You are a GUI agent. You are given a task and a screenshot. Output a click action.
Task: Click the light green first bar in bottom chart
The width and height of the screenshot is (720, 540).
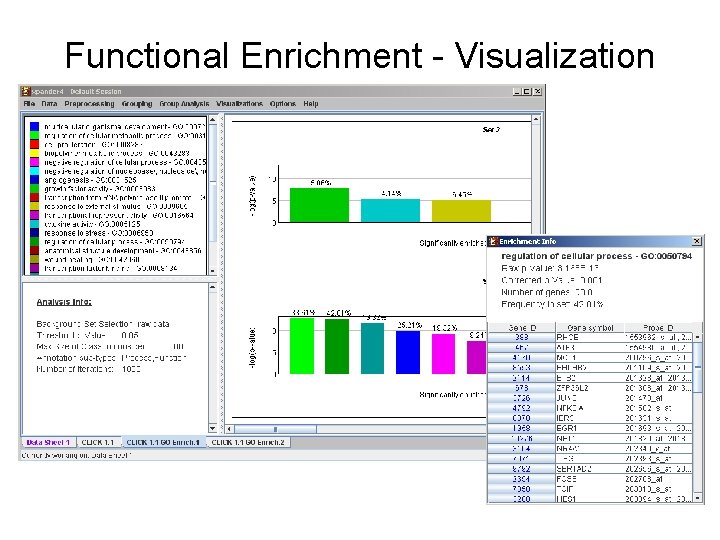click(x=302, y=346)
